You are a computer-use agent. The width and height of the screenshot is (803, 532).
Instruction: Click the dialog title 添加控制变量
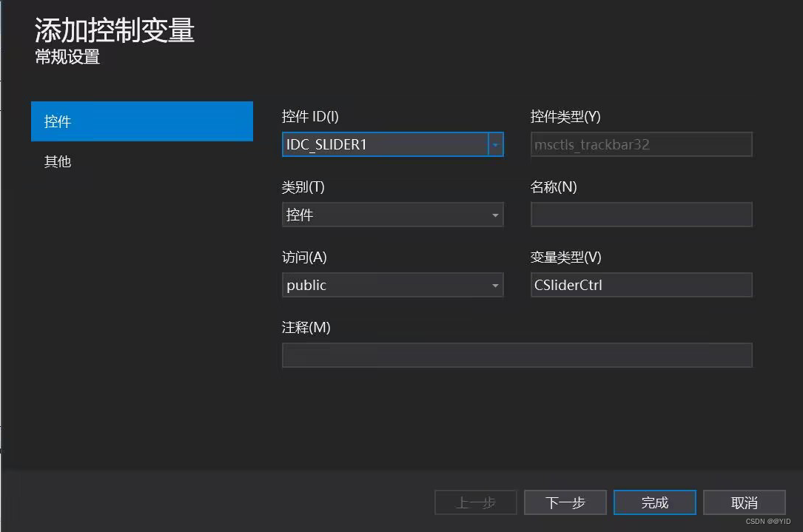pyautogui.click(x=113, y=30)
